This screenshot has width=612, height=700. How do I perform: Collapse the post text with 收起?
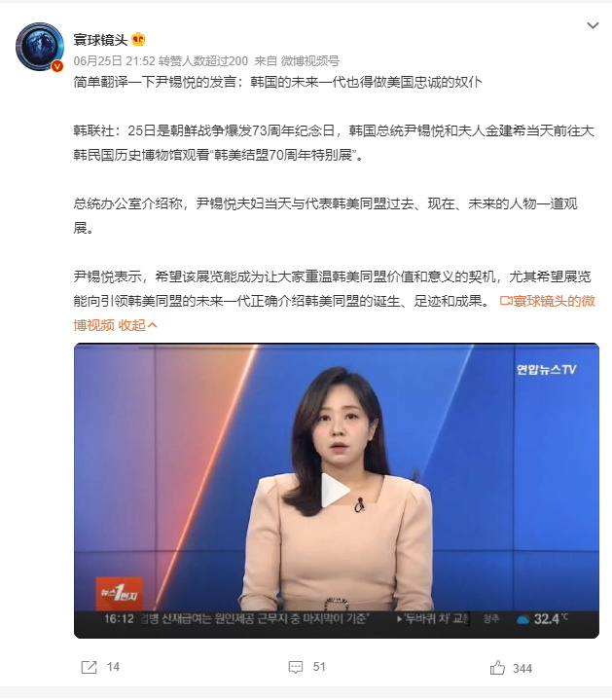point(138,325)
